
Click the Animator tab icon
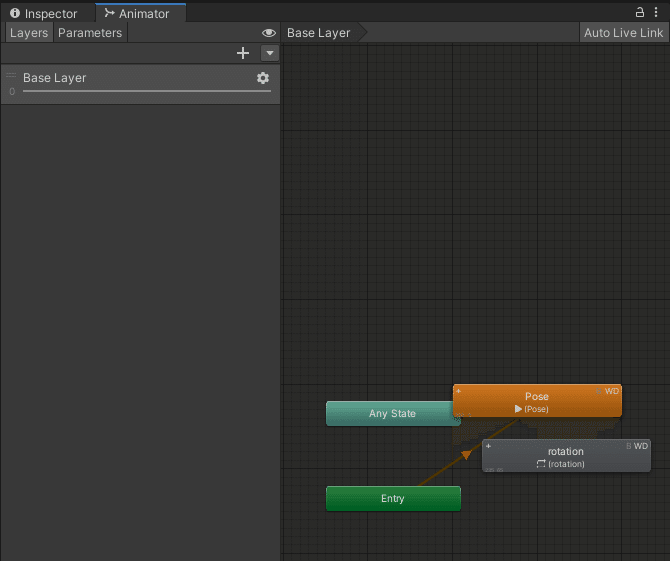tap(109, 13)
